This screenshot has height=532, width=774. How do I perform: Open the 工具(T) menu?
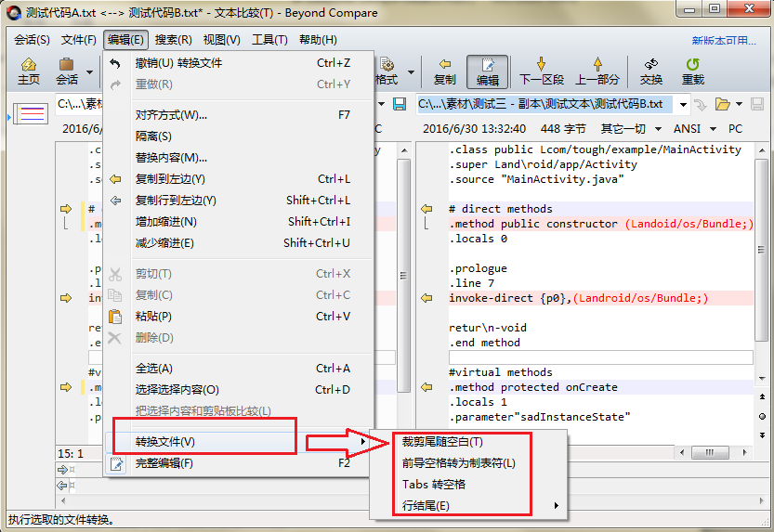[x=269, y=40]
